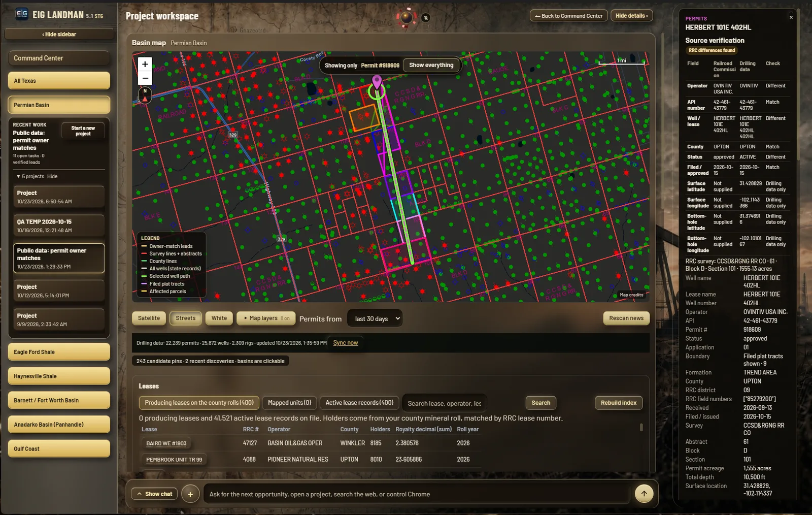
Task: Click the HERBERT 101E 402HL panel title
Action: click(x=718, y=27)
